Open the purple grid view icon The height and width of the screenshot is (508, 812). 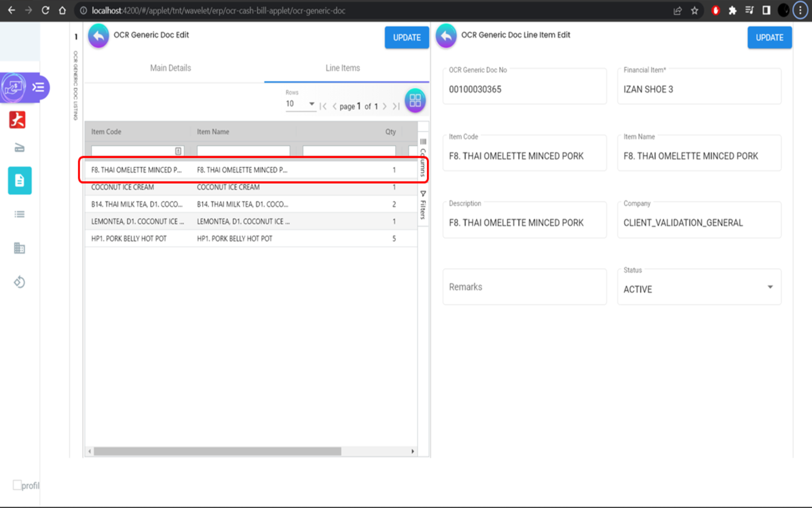tap(415, 100)
